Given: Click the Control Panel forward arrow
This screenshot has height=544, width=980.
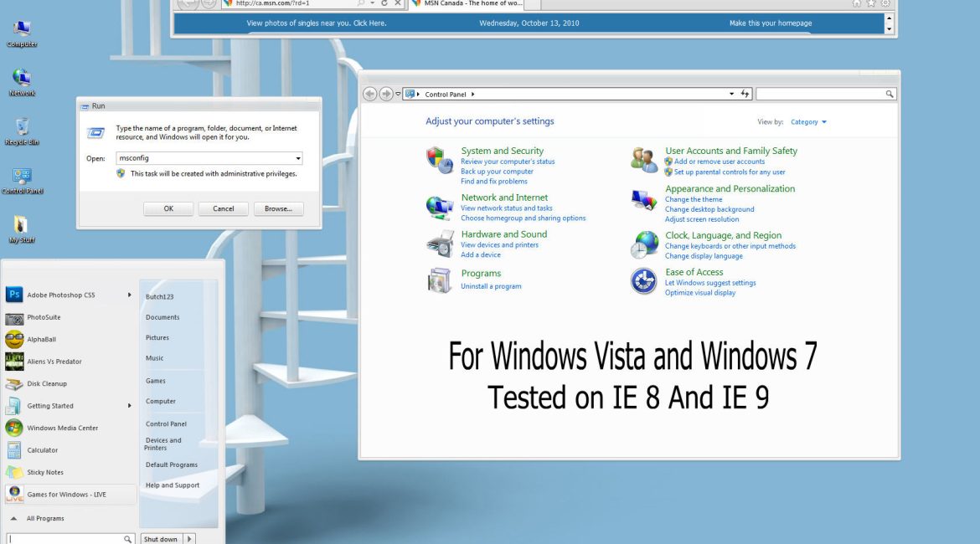Looking at the screenshot, I should tap(385, 94).
